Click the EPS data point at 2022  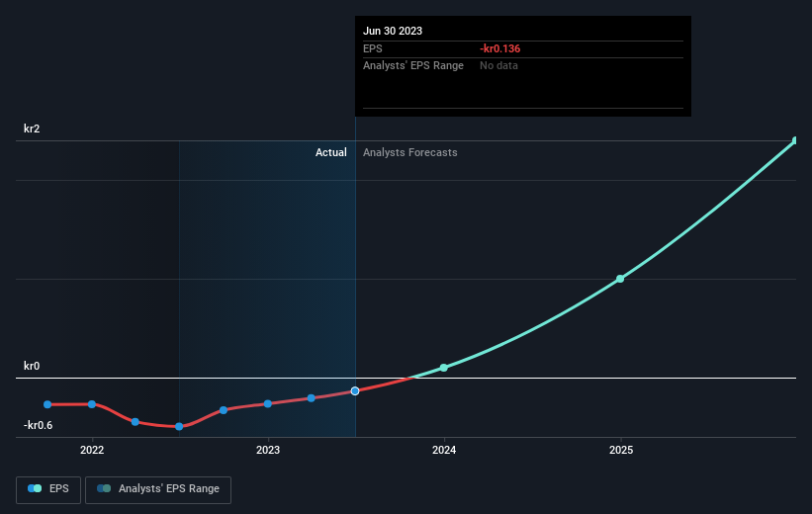(x=92, y=404)
